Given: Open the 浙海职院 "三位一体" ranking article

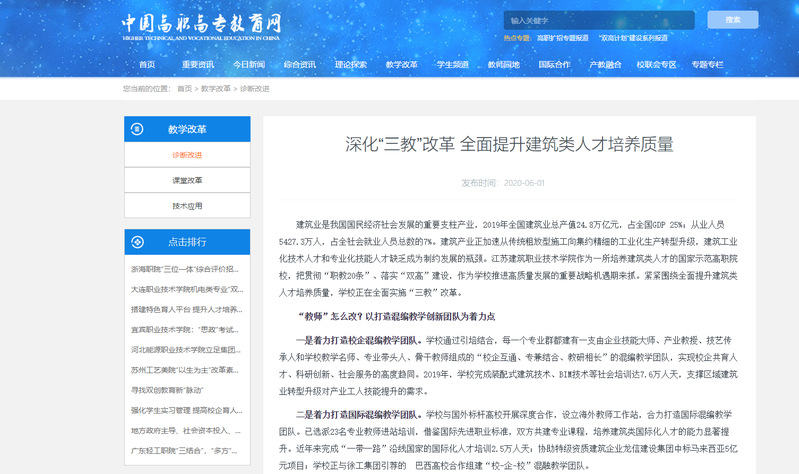Looking at the screenshot, I should click(185, 269).
